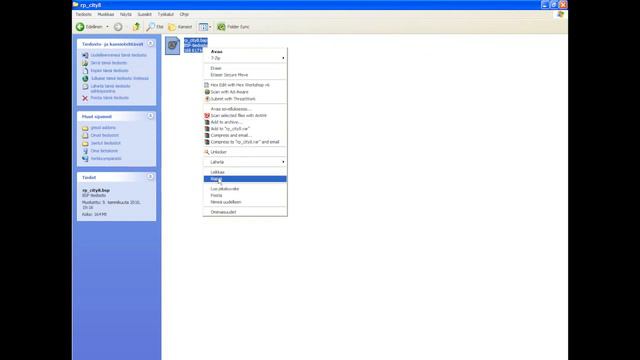
Task: Click Hex Workshop icon in context menu
Action: (x=207, y=85)
